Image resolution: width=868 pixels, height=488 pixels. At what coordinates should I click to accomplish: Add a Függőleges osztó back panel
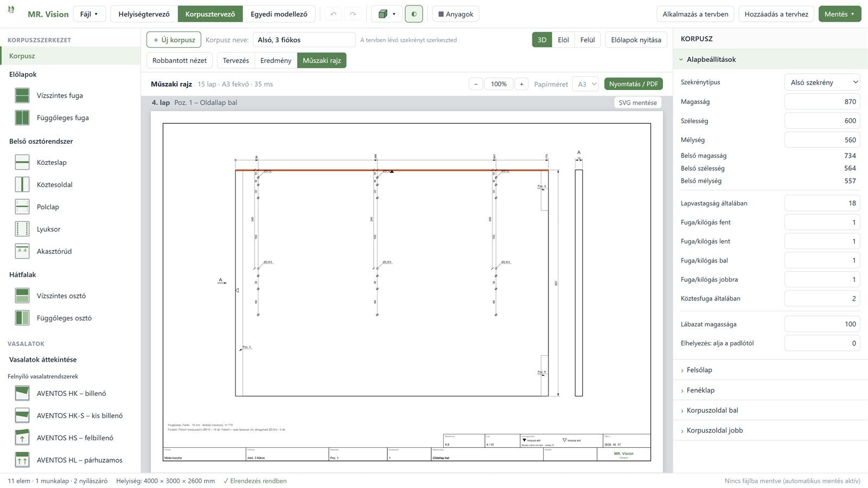[71, 318]
